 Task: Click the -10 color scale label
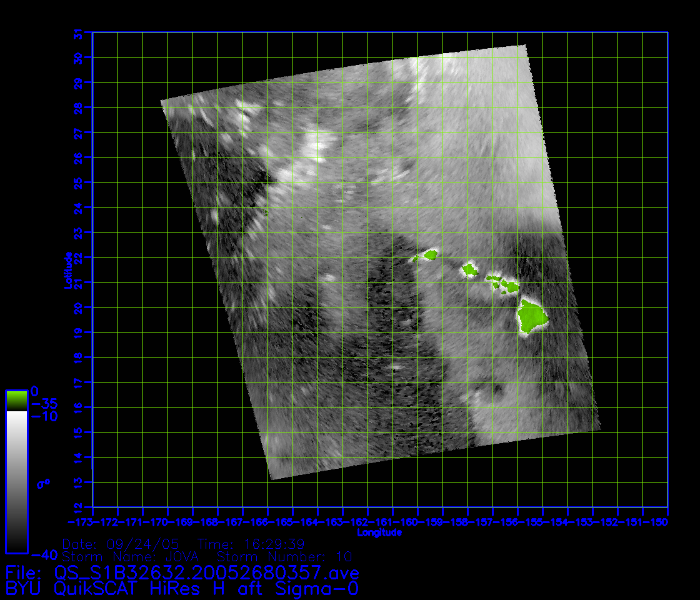(44, 416)
